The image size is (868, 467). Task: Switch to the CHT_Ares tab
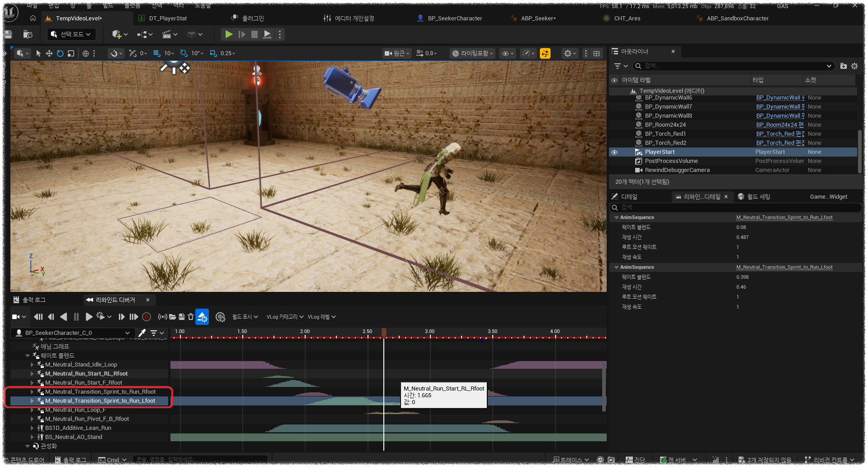pos(627,19)
